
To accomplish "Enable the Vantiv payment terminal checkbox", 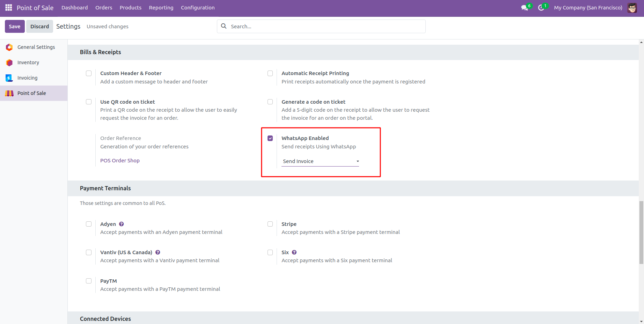I will [89, 252].
